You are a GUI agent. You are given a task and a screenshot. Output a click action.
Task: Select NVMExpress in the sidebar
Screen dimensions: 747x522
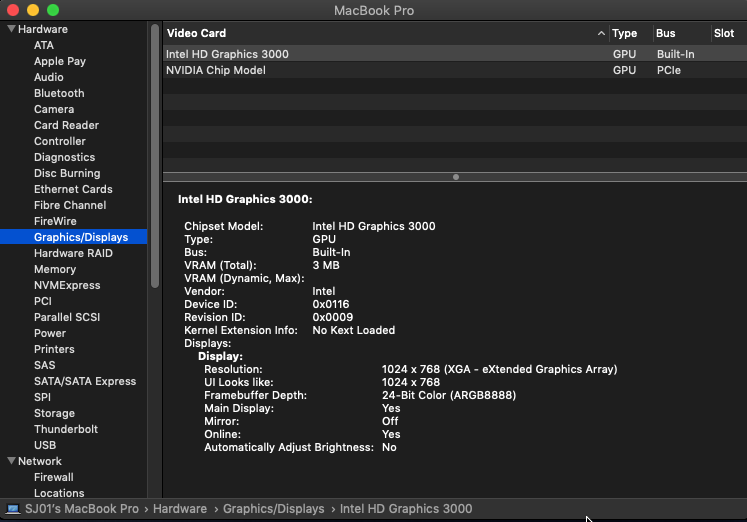click(x=67, y=285)
